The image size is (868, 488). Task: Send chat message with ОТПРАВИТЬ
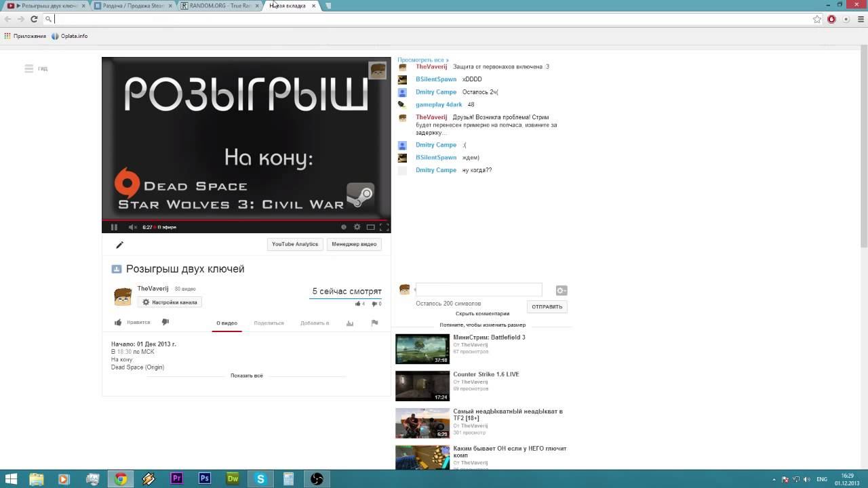pos(547,307)
